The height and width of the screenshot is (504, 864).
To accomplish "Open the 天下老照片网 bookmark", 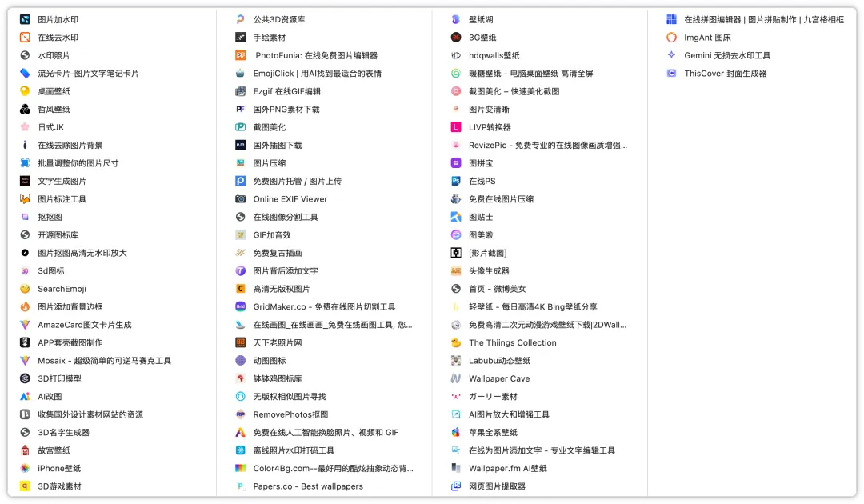I will click(277, 342).
